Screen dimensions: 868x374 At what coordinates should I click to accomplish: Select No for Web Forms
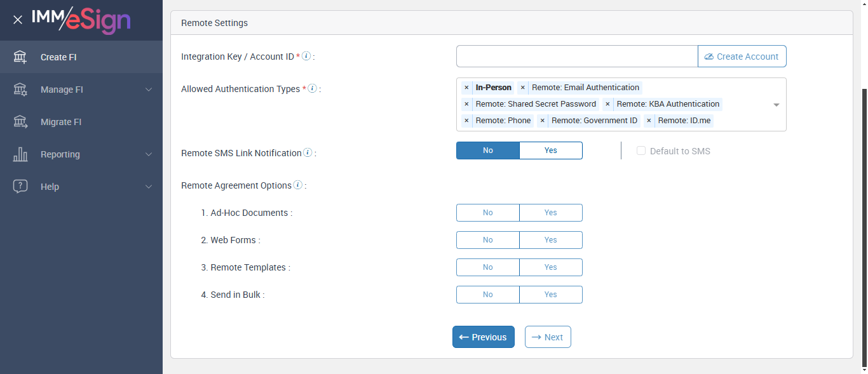(x=487, y=240)
